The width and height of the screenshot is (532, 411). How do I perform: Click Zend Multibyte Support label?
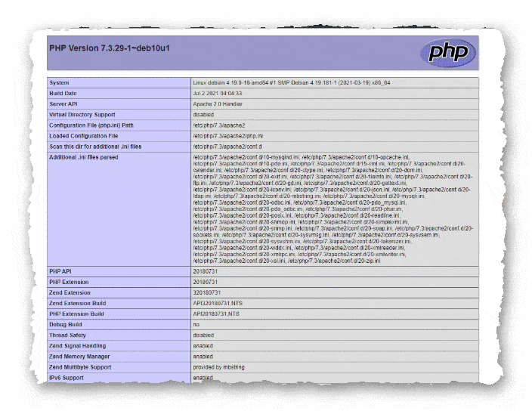pyautogui.click(x=80, y=367)
